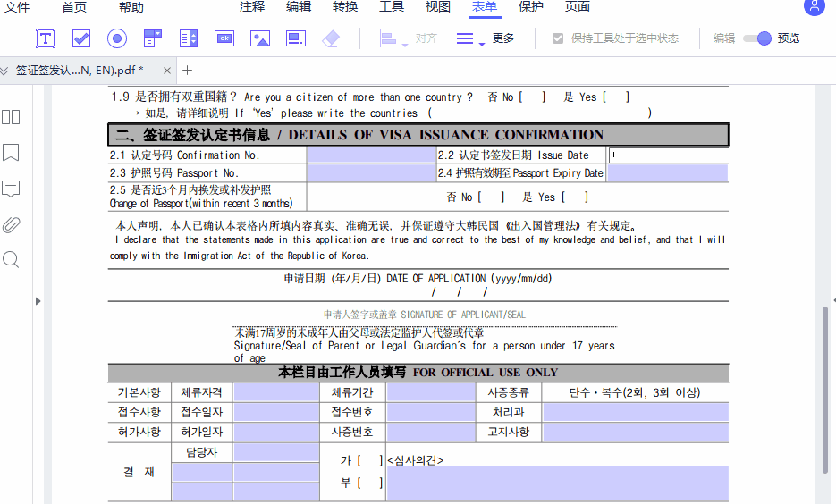Click the 접수번호 form field
The image size is (836, 504).
click(x=431, y=412)
